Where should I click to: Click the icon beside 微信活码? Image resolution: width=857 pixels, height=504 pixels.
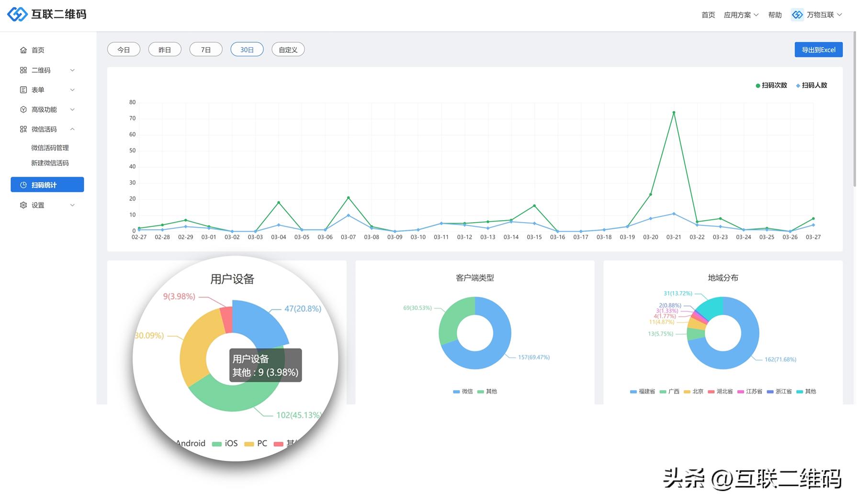pyautogui.click(x=23, y=129)
